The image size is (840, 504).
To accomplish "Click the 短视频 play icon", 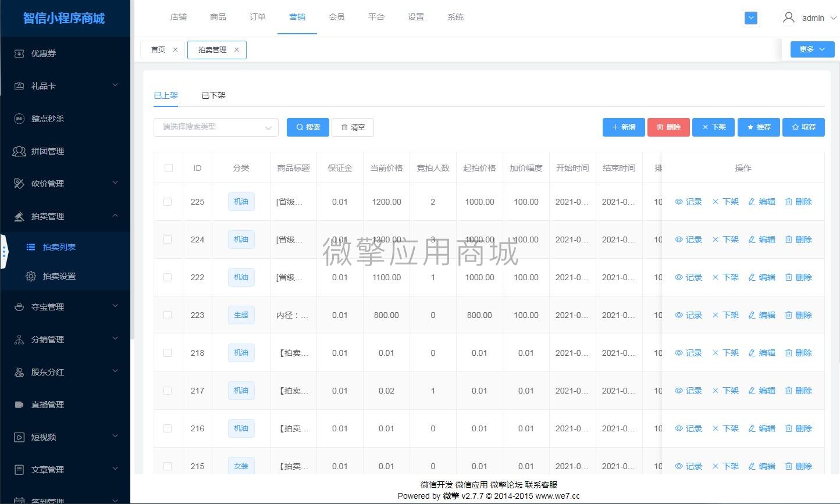I will [19, 437].
